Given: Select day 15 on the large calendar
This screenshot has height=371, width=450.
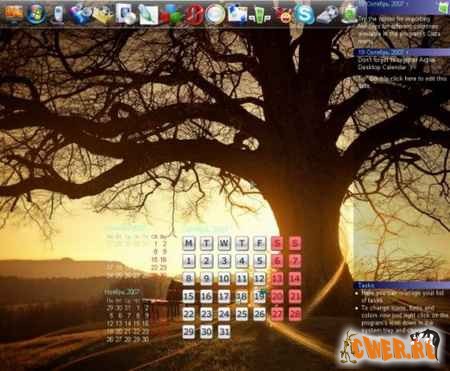Looking at the screenshot, I should coord(189,296).
